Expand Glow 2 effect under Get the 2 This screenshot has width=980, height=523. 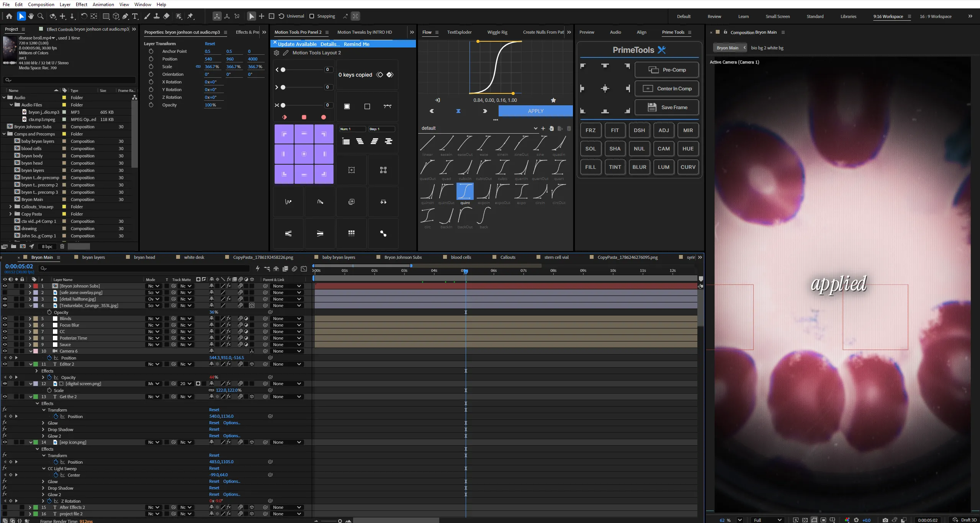[43, 436]
